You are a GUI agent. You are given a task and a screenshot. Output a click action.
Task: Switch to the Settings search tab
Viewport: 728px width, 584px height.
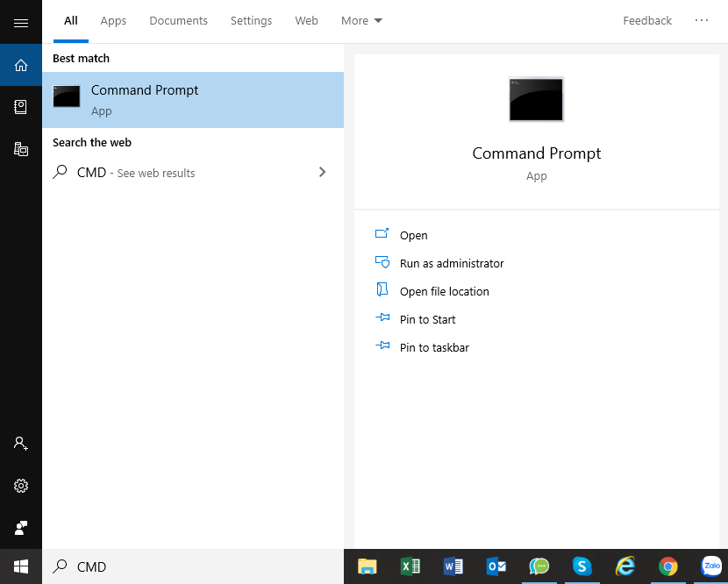[251, 21]
